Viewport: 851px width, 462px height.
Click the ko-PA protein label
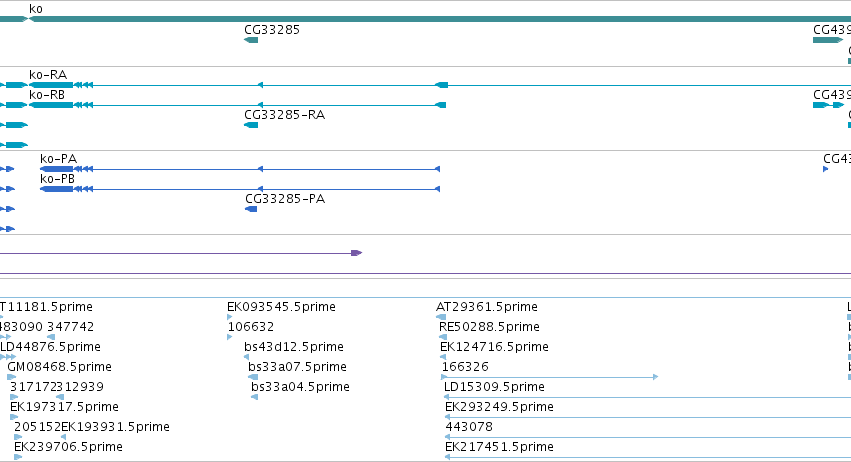[59, 159]
